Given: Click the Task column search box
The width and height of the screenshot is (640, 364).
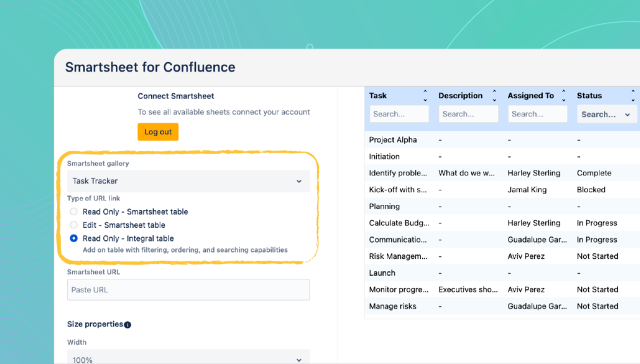Looking at the screenshot, I should 399,114.
